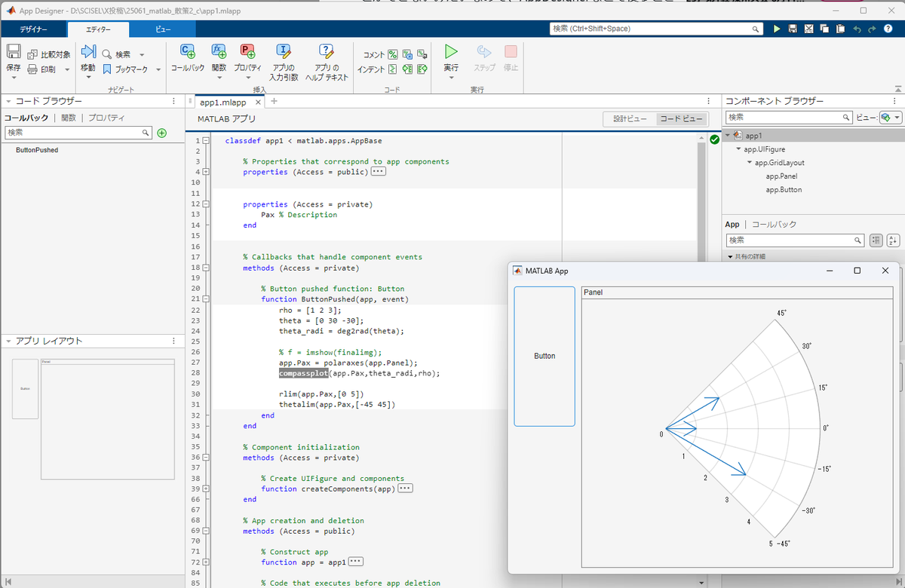
Task: Add a new document tab with plus button
Action: tap(274, 102)
